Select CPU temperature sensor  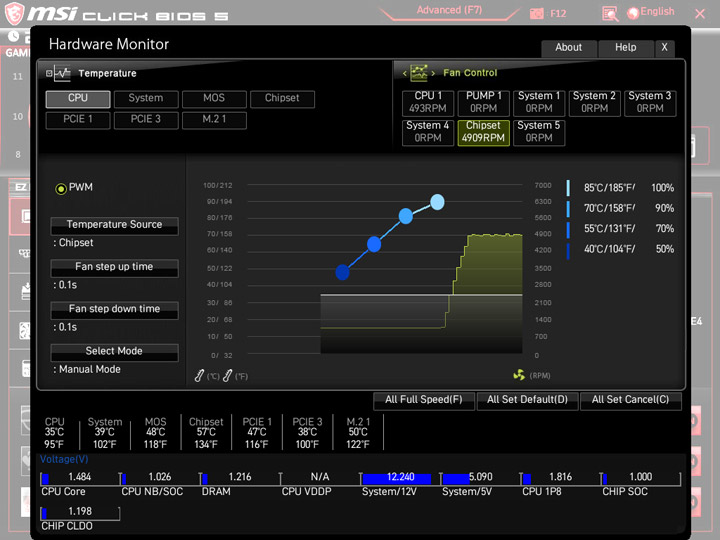coord(78,99)
